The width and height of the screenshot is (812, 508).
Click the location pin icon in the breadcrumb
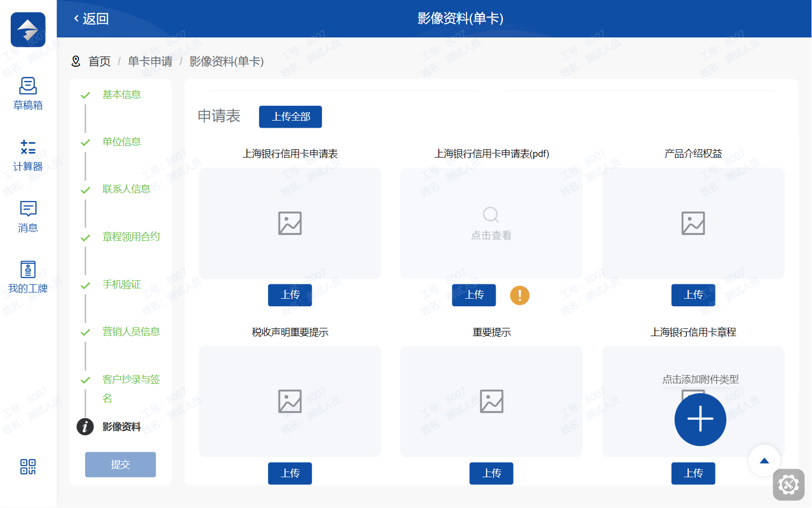click(x=76, y=62)
